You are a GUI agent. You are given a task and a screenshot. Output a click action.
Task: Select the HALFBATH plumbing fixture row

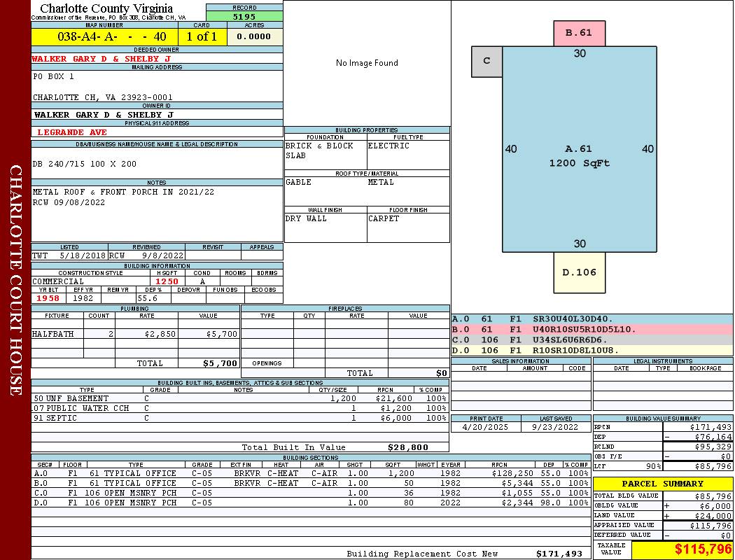136,335
